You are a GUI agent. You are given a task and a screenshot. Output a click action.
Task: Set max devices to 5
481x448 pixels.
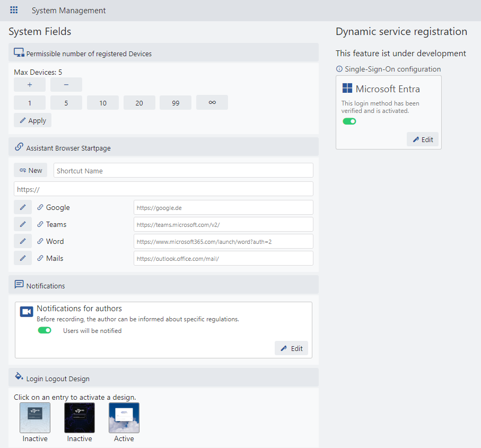pos(66,103)
